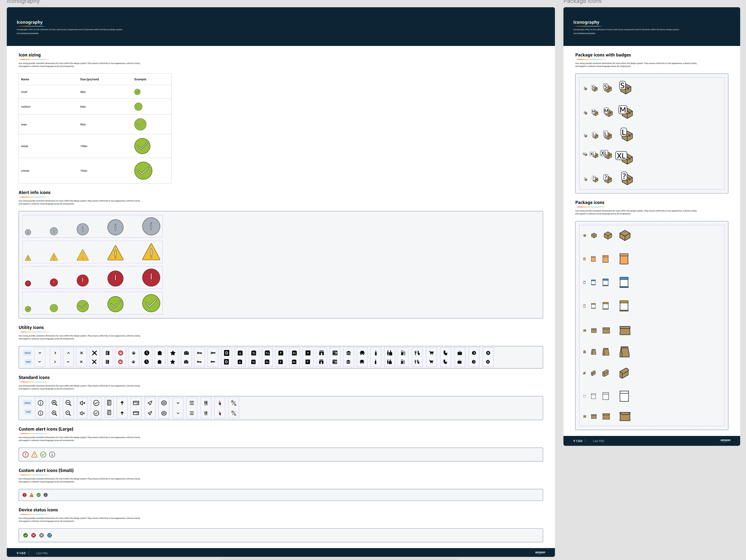
Task: Select the largest red error alert icon
Action: (x=151, y=278)
